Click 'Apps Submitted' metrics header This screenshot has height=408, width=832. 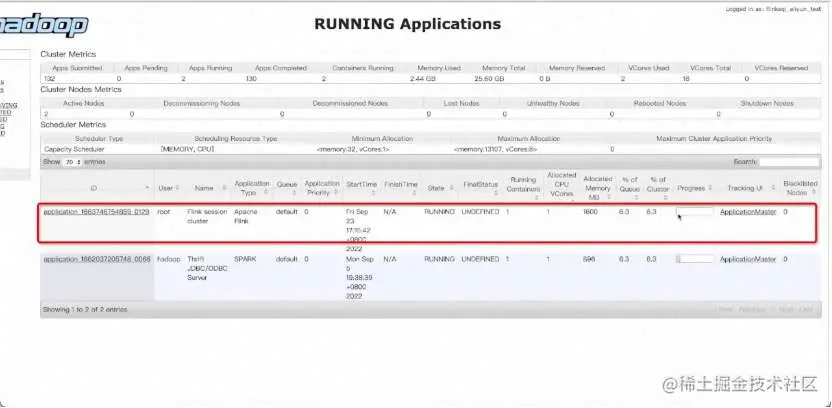pyautogui.click(x=77, y=68)
